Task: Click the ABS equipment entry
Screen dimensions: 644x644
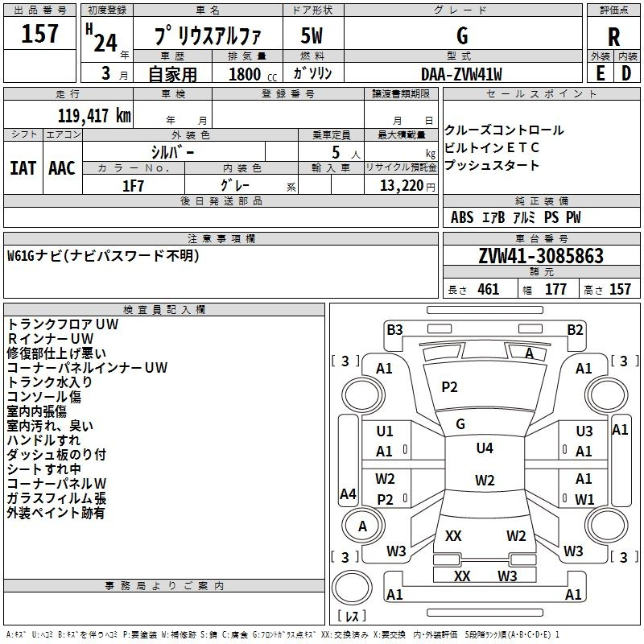Action: click(462, 217)
